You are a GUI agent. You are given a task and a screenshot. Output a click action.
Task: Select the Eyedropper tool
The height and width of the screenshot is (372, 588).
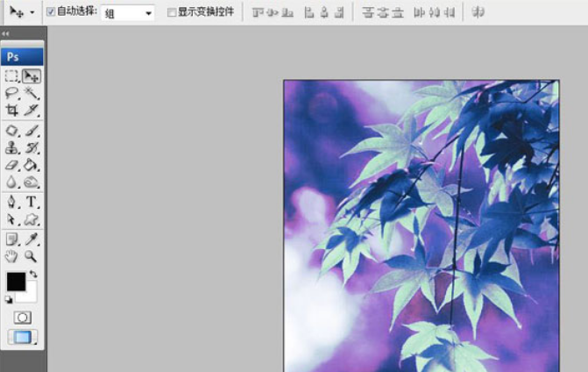point(32,240)
